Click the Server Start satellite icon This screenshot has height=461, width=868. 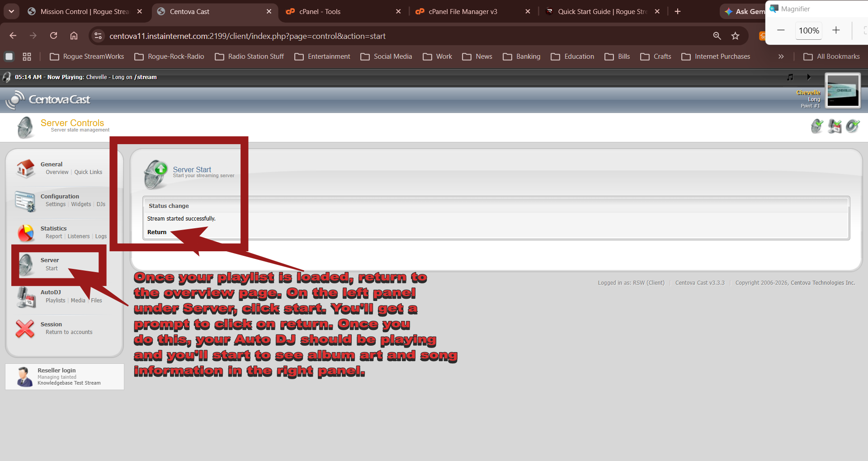tap(156, 174)
